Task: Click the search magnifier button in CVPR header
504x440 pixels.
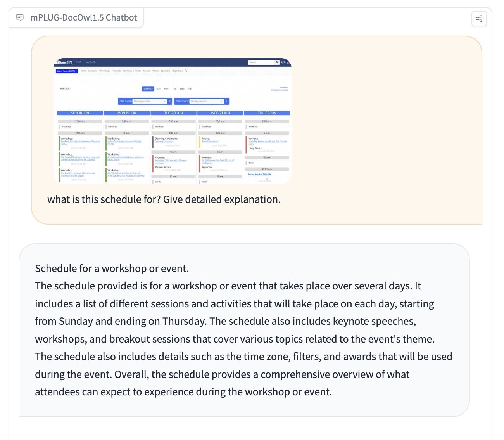Action: [277, 62]
